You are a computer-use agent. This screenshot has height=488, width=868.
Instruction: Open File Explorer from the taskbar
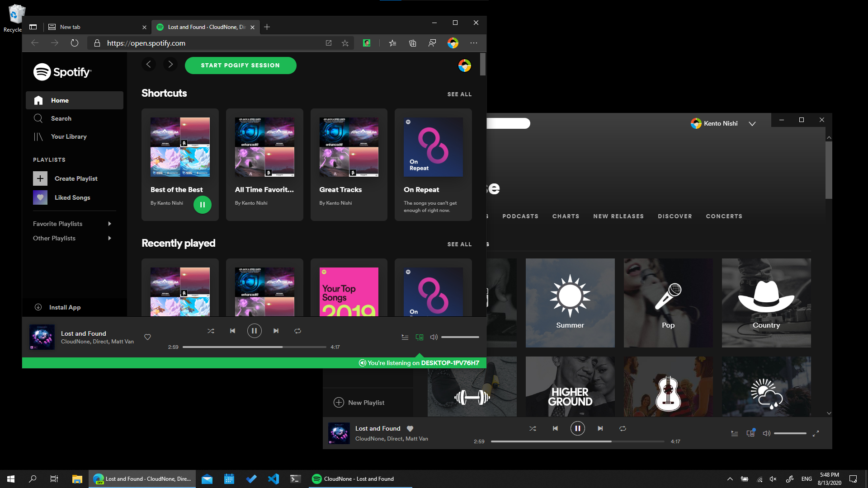[x=77, y=479]
